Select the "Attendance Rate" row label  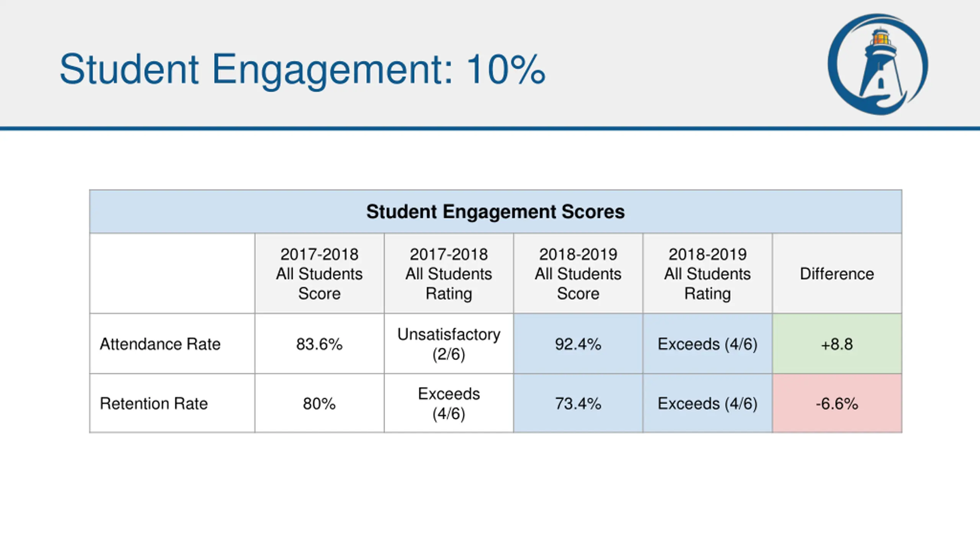[160, 344]
